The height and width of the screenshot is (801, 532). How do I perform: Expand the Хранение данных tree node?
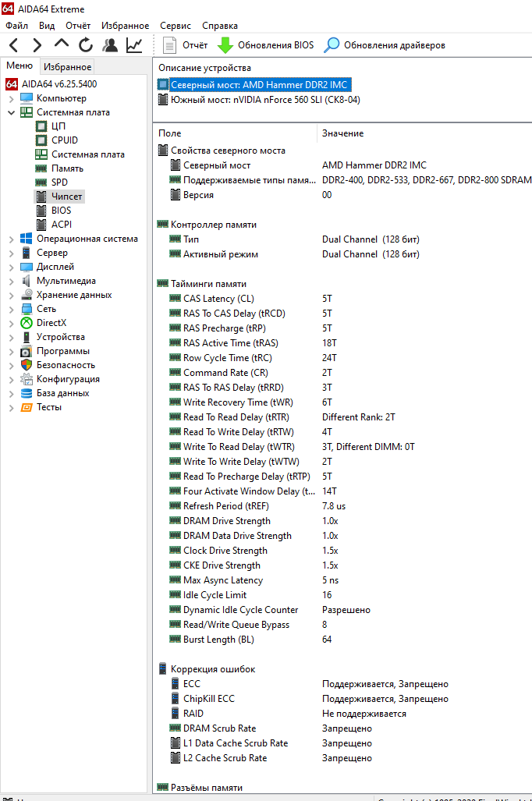tap(11, 295)
